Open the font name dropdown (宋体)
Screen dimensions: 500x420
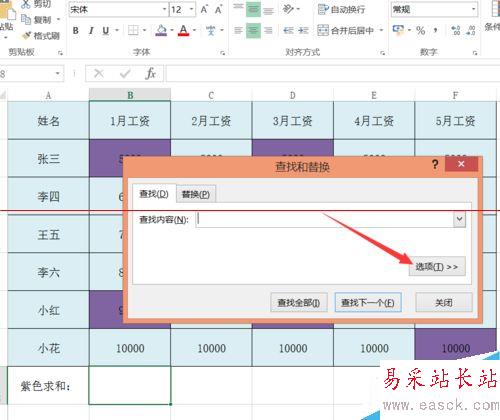pos(165,9)
